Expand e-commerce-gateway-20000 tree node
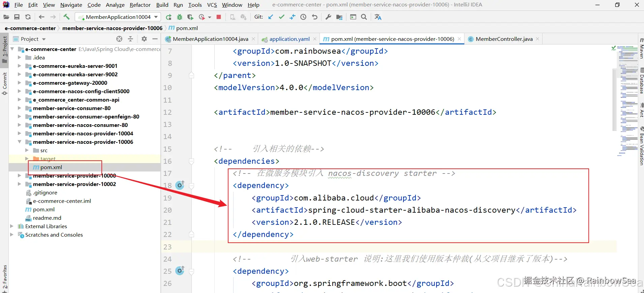 pos(19,83)
